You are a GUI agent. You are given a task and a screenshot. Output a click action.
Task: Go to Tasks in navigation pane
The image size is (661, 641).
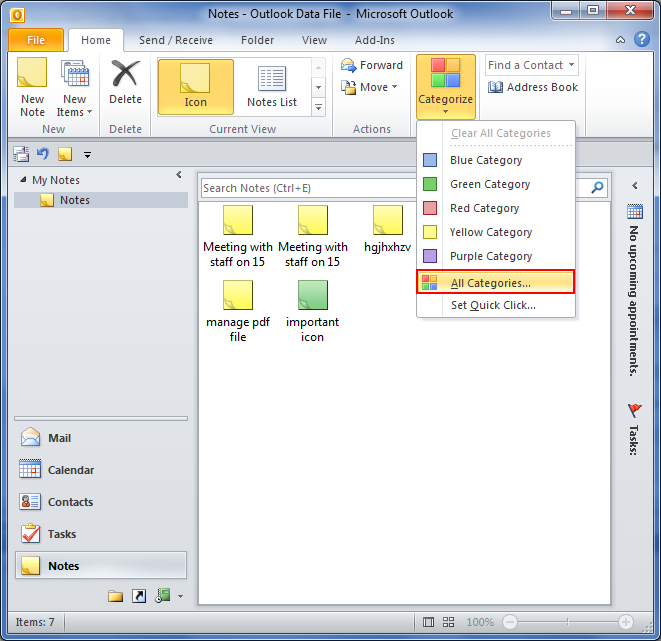[101, 534]
